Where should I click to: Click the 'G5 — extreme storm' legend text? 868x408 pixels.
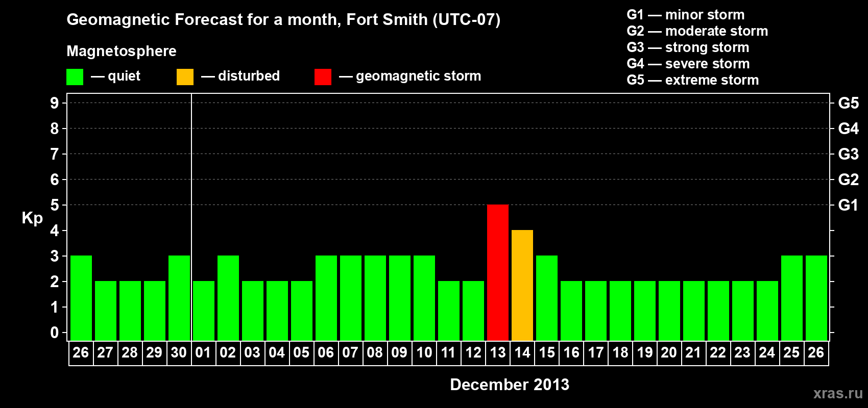(x=693, y=80)
